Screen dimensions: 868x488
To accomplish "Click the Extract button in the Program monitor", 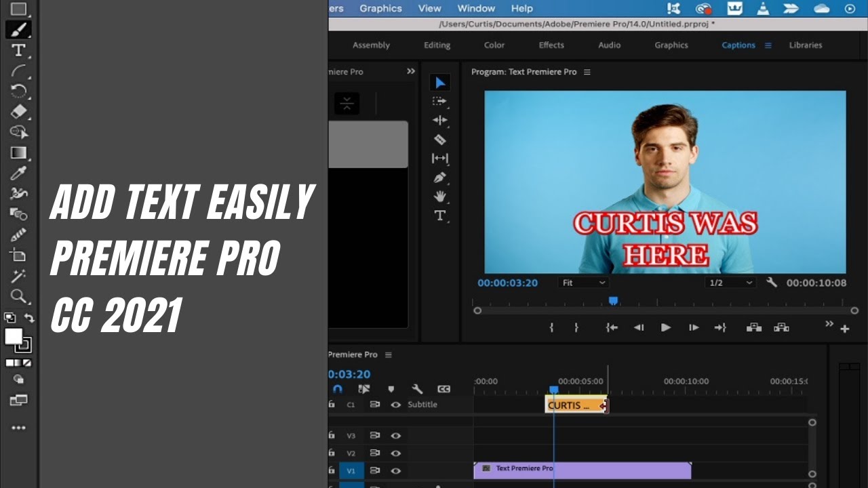I will tap(781, 327).
